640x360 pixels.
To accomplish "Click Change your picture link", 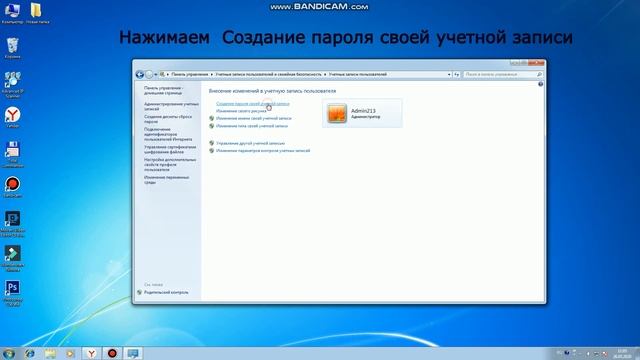I will tap(241, 111).
